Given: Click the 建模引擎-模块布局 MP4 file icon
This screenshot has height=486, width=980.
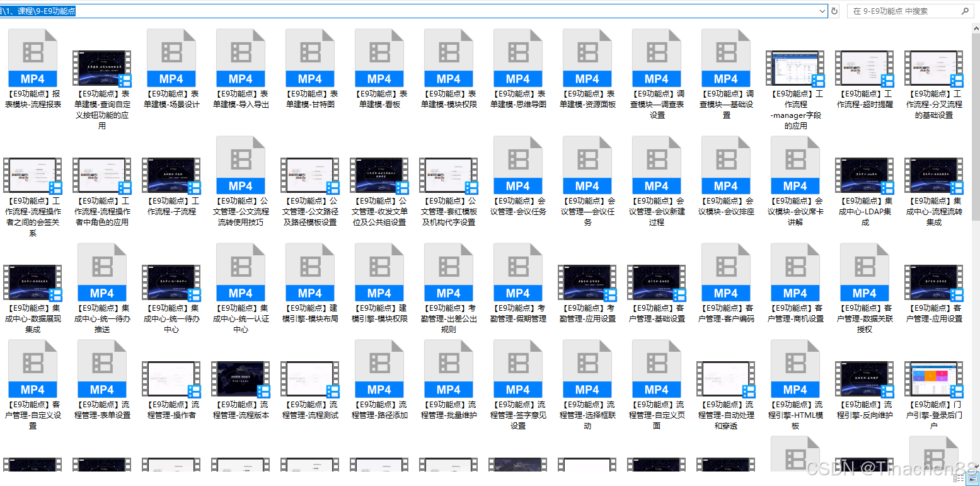Looking at the screenshot, I should [310, 272].
